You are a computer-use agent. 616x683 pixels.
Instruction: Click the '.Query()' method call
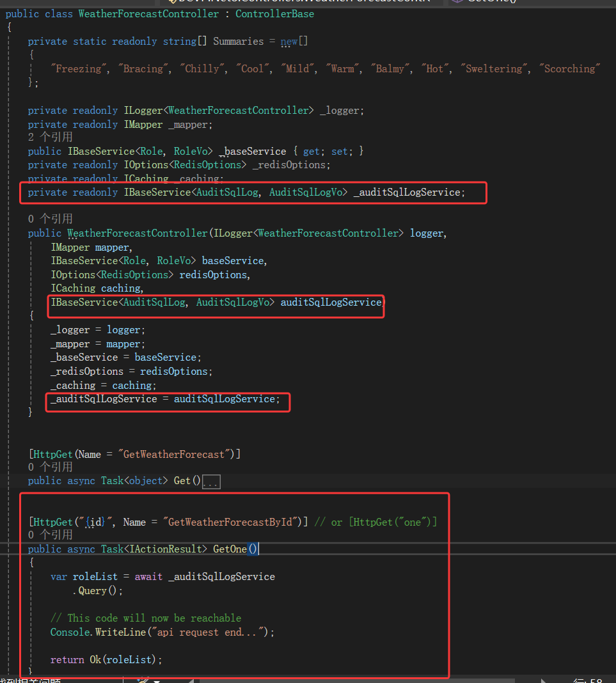point(98,591)
